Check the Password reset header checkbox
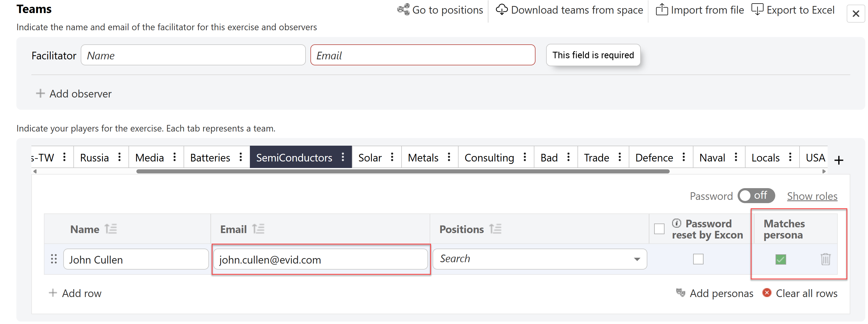The width and height of the screenshot is (868, 324). click(659, 229)
